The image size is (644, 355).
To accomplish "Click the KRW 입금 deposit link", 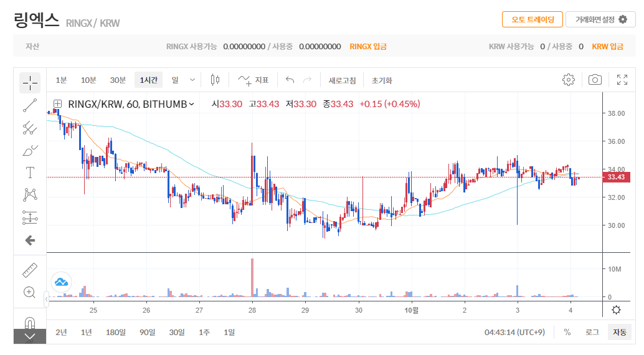I will click(607, 47).
